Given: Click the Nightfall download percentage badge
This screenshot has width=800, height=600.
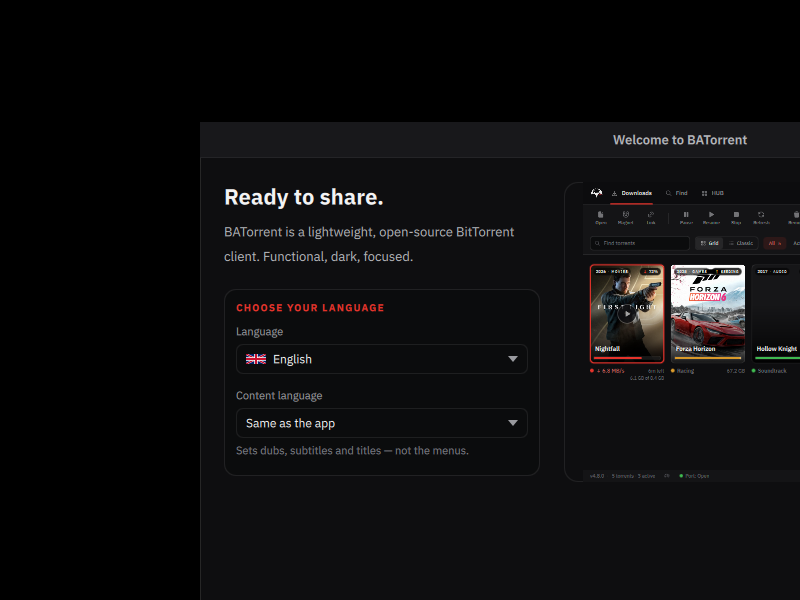Looking at the screenshot, I should point(651,271).
